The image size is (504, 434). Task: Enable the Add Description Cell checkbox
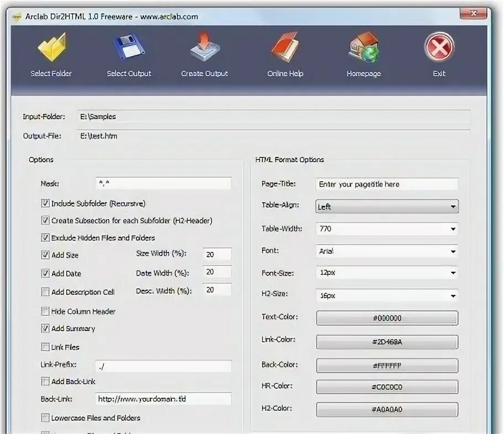tap(45, 292)
